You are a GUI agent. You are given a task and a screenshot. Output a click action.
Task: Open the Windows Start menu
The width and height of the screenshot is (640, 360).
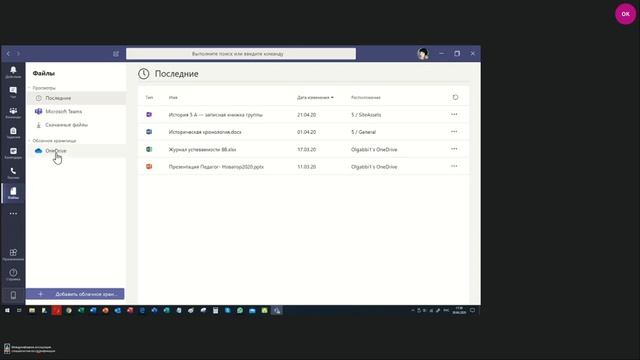click(7, 311)
